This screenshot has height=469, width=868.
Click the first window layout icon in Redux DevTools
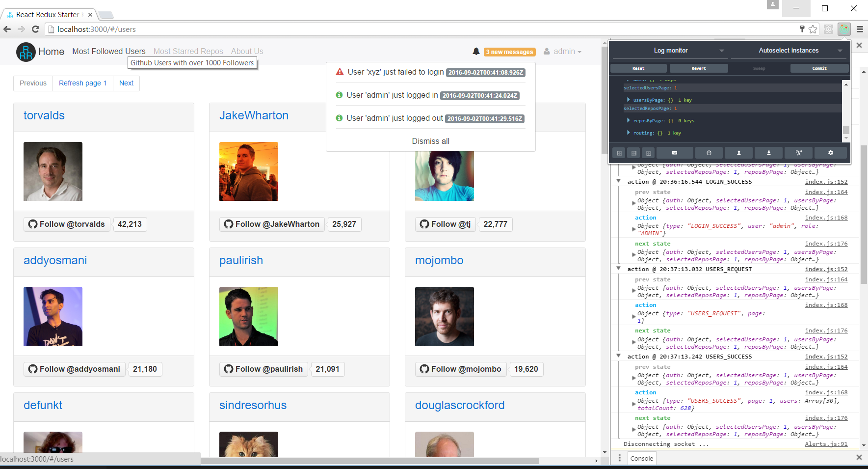(x=619, y=153)
